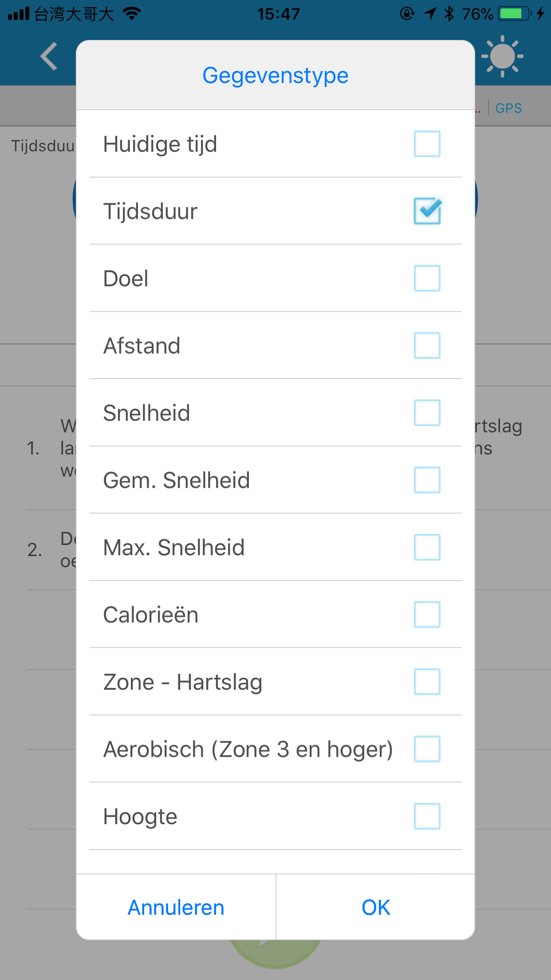Image resolution: width=551 pixels, height=980 pixels.
Task: Enable the Doel checkbox
Action: pos(427,278)
